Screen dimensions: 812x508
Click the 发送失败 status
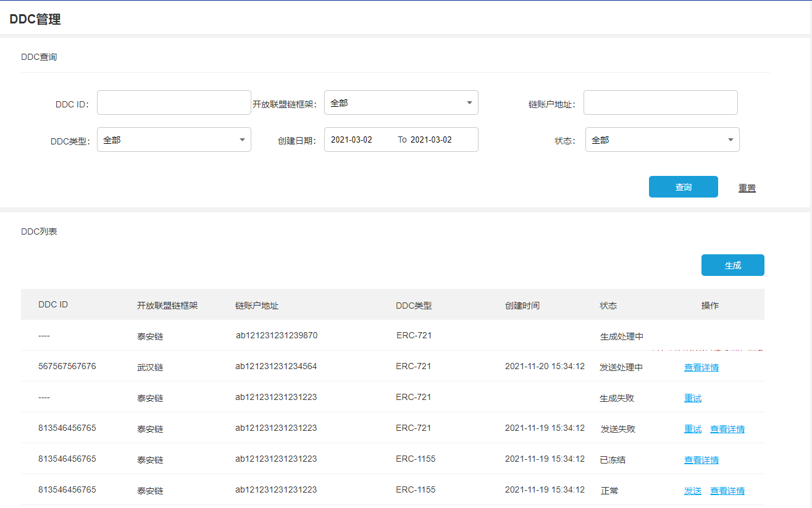coord(618,429)
